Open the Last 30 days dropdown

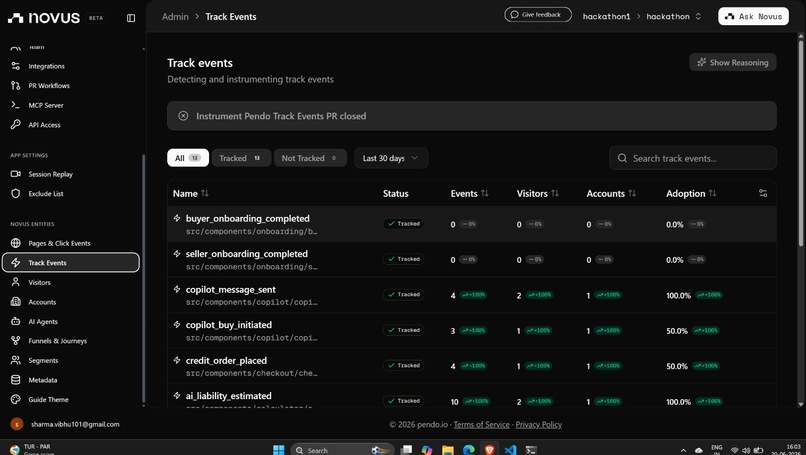tap(391, 158)
